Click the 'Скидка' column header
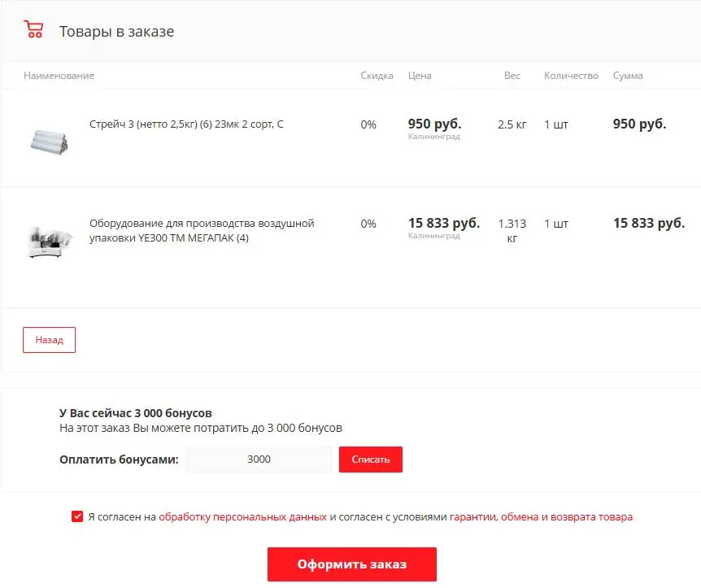The height and width of the screenshot is (588, 701). point(377,76)
